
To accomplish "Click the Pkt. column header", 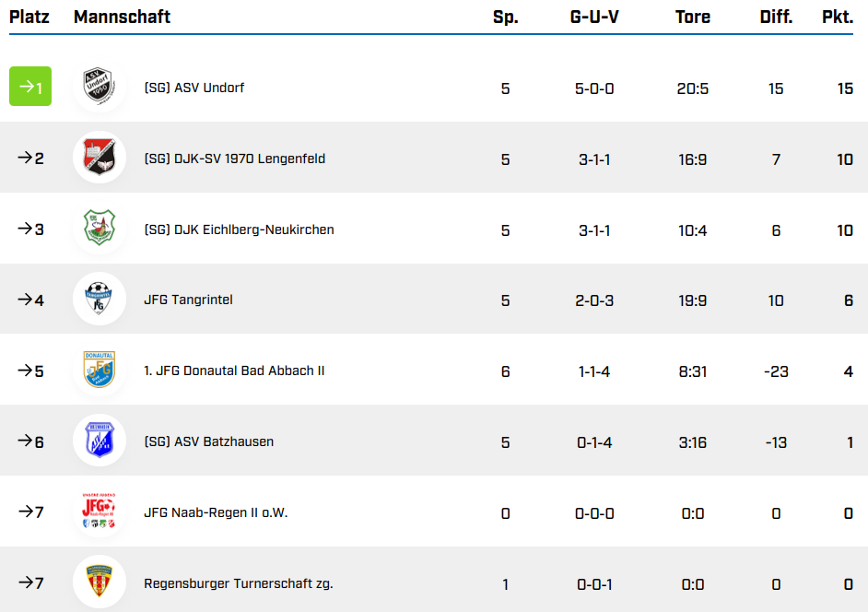I will coord(837,18).
